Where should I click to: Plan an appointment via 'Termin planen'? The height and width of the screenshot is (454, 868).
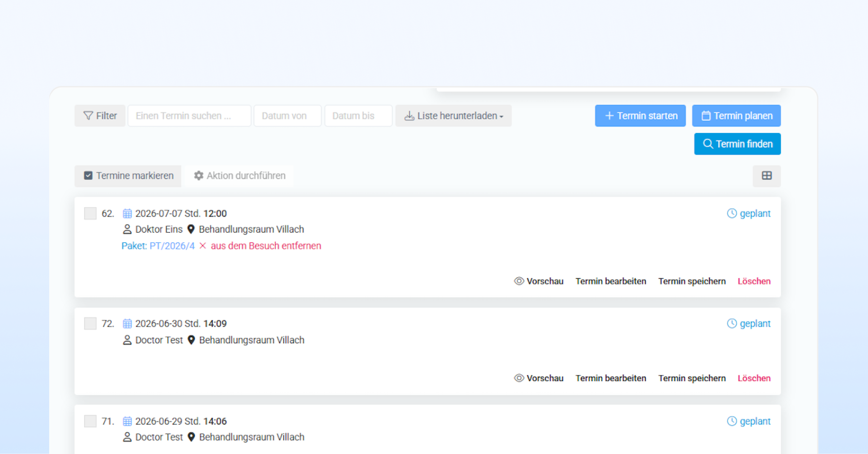tap(736, 116)
